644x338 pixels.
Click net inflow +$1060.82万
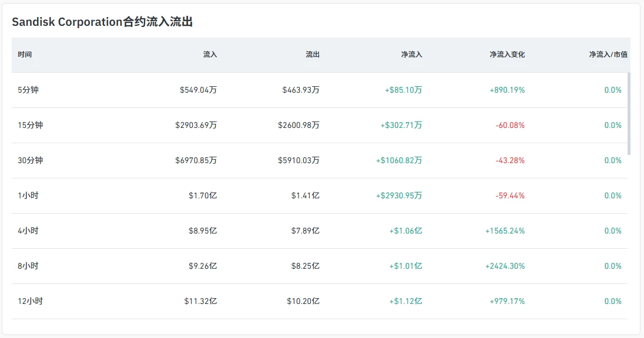[399, 160]
